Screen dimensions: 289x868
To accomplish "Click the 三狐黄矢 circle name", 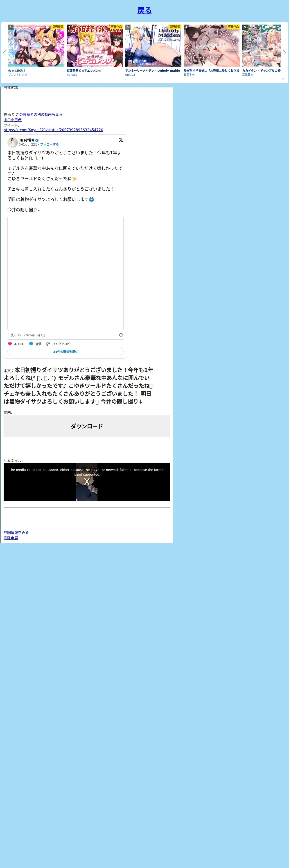I will tap(248, 75).
